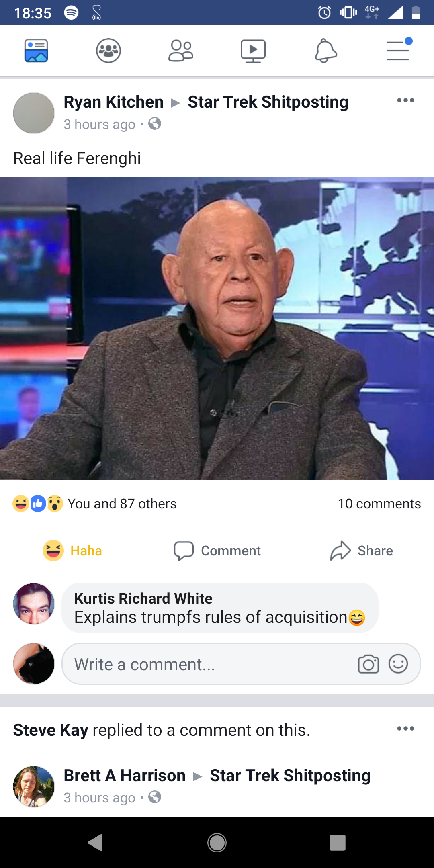This screenshot has height=868, width=434.
Task: Open the hamburger menu icon
Action: 399,50
